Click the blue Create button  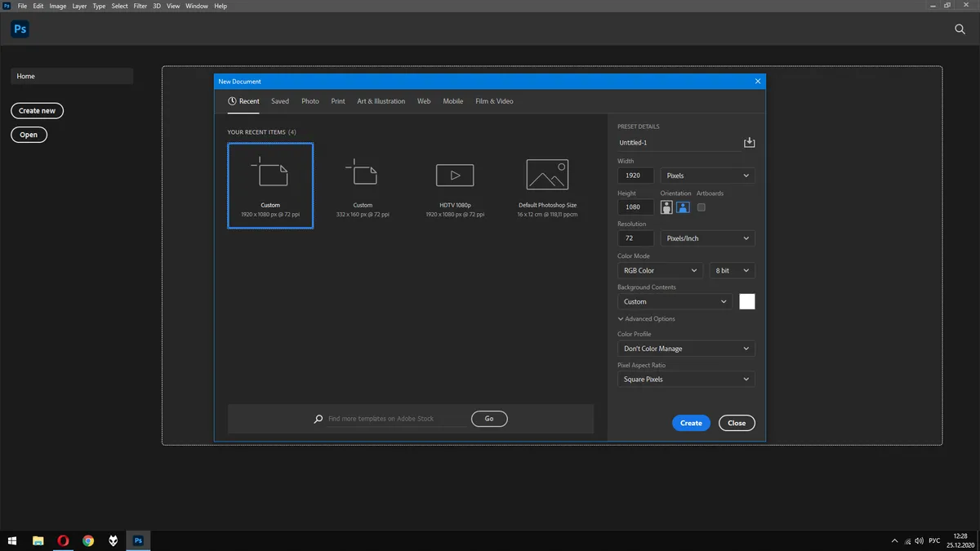pyautogui.click(x=691, y=423)
